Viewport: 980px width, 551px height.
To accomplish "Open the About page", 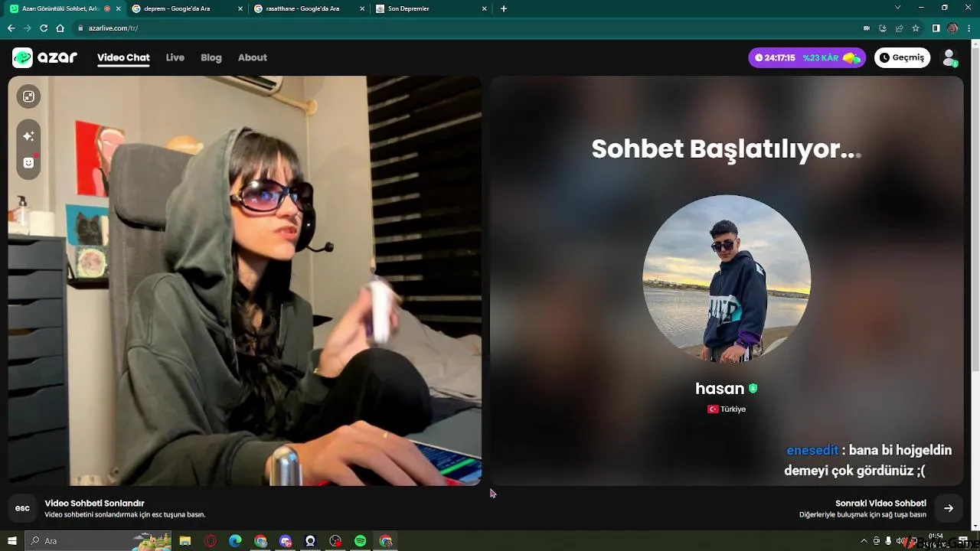I will point(253,57).
